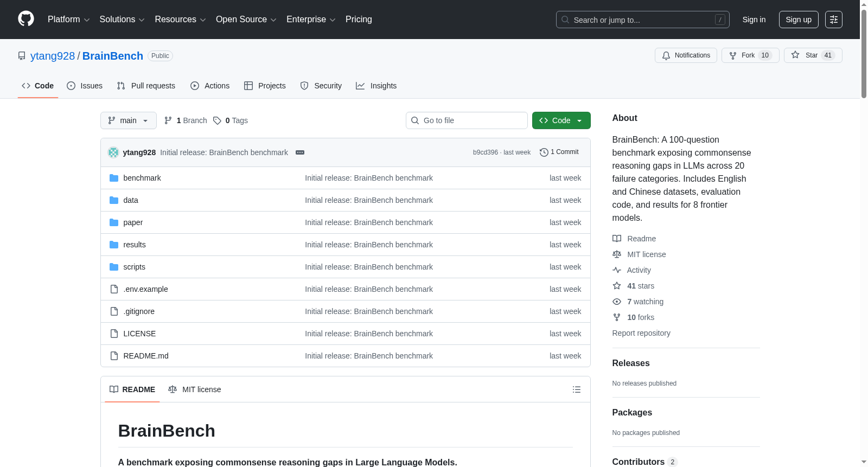Click the results folder icon
This screenshot has height=467, width=868.
coord(114,245)
